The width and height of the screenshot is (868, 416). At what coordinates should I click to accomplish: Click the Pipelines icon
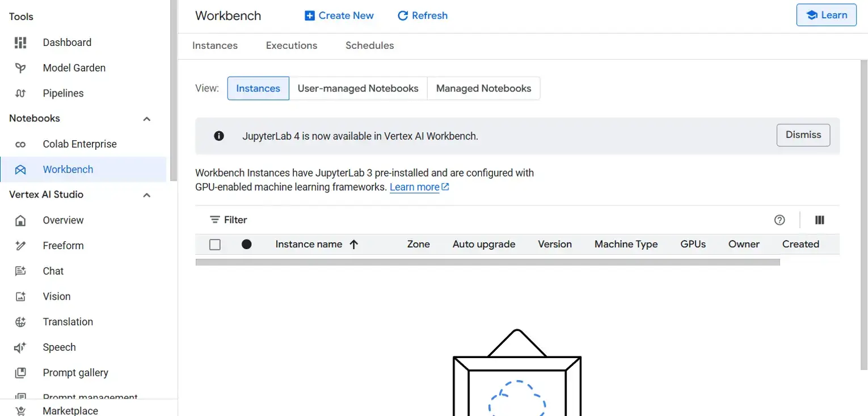[x=20, y=94]
